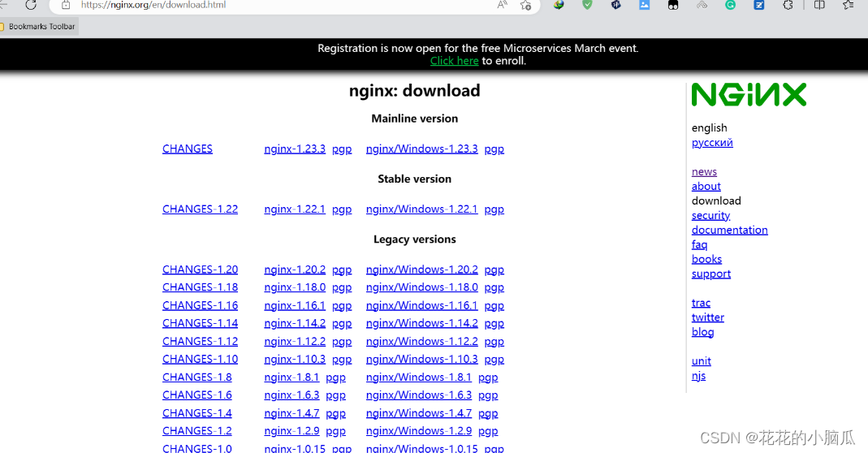Click the green 'Click here' enroll link

point(455,61)
